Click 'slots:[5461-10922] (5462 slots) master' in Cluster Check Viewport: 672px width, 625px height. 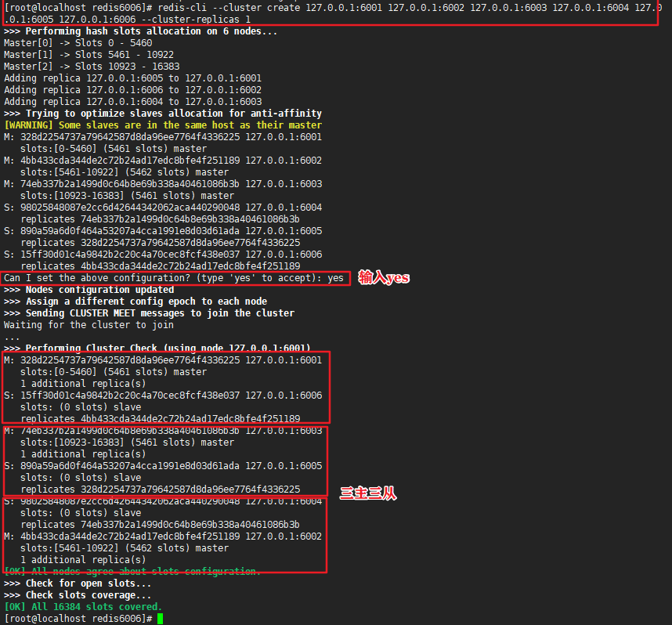[x=125, y=548]
